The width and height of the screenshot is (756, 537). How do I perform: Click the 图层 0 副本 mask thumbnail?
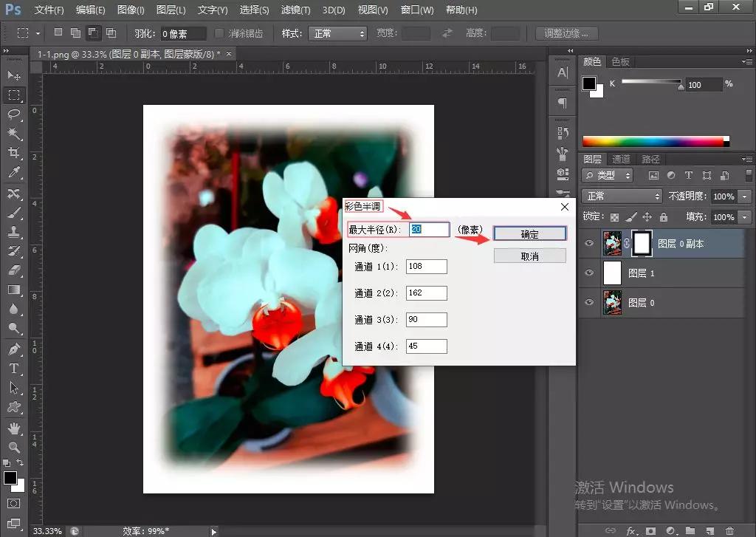tap(643, 244)
